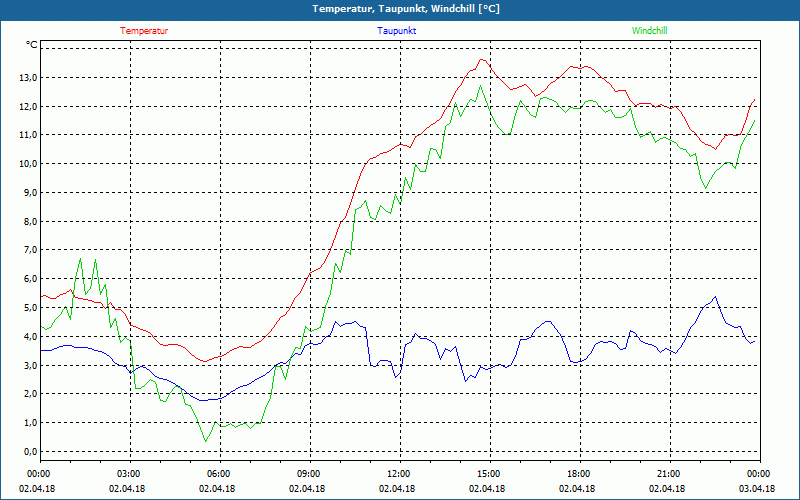Click the °C unit label on y-axis
800x500 pixels.
[x=32, y=45]
